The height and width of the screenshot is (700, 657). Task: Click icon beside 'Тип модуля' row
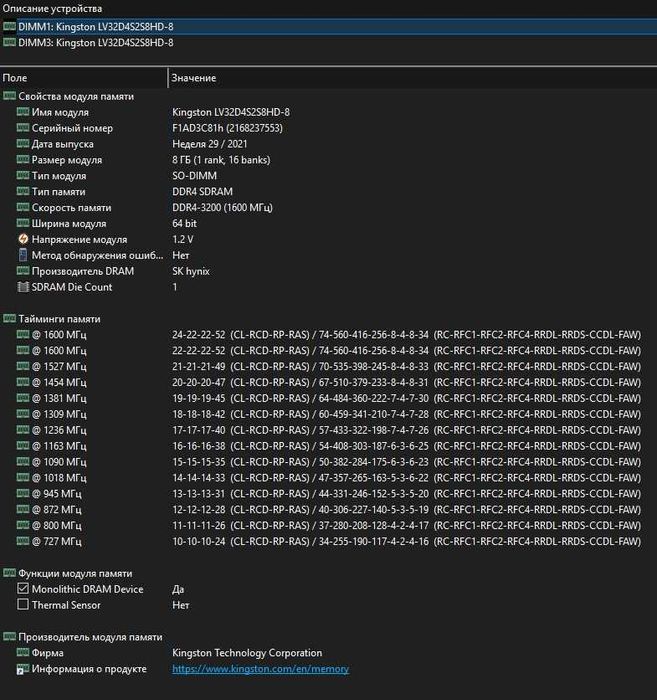tap(23, 175)
